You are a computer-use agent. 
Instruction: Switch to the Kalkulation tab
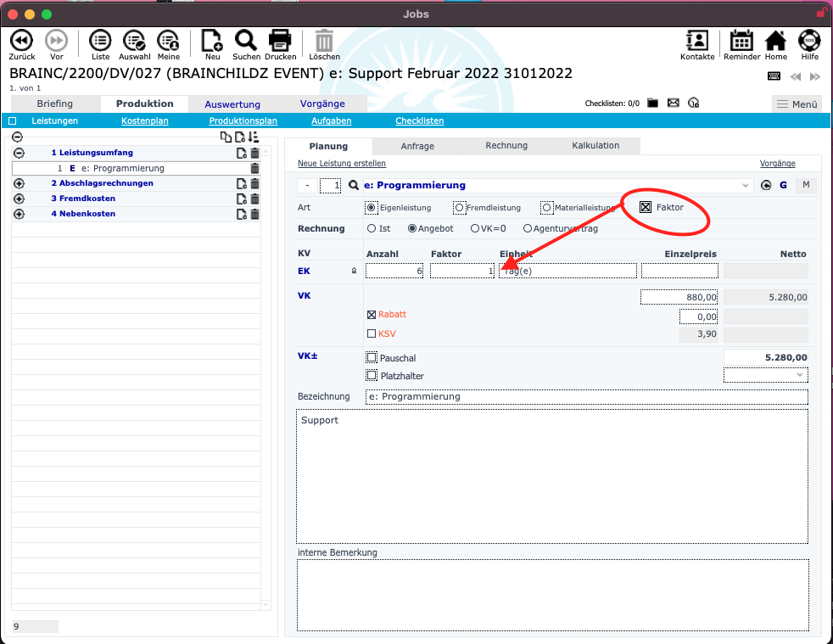pos(595,146)
